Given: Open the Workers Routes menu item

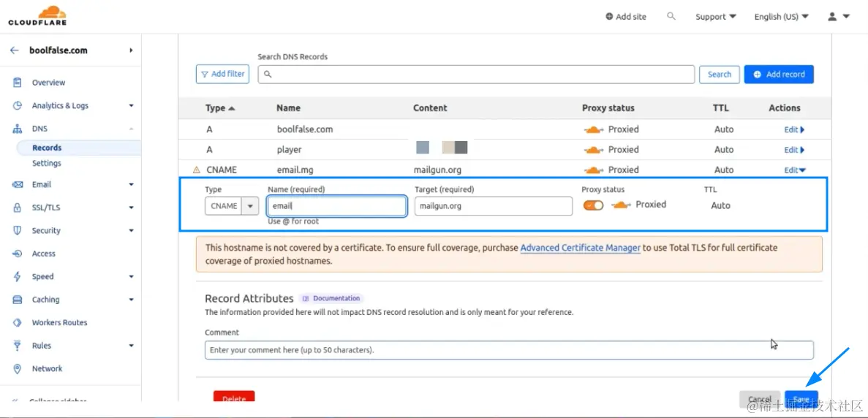Looking at the screenshot, I should tap(59, 322).
